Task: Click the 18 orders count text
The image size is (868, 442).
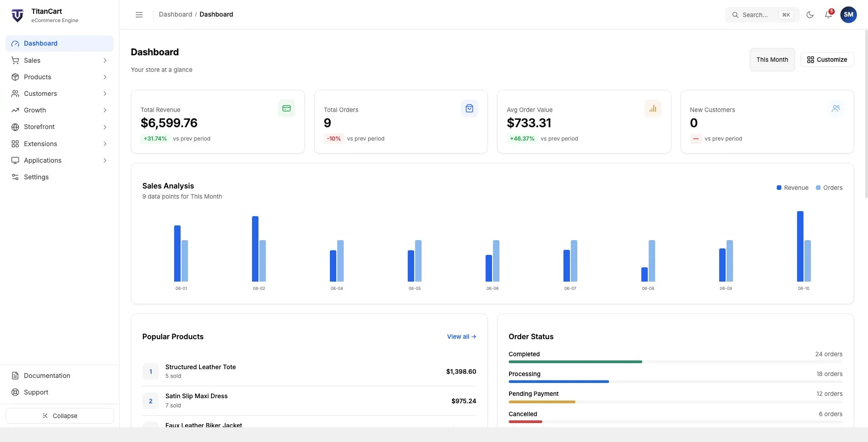Action: [829, 374]
